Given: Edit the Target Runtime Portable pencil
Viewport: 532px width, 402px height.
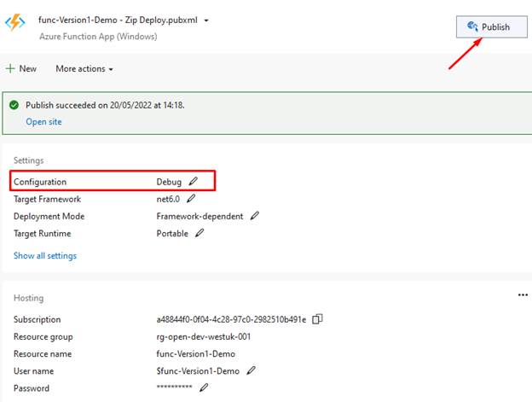Looking at the screenshot, I should coord(199,233).
